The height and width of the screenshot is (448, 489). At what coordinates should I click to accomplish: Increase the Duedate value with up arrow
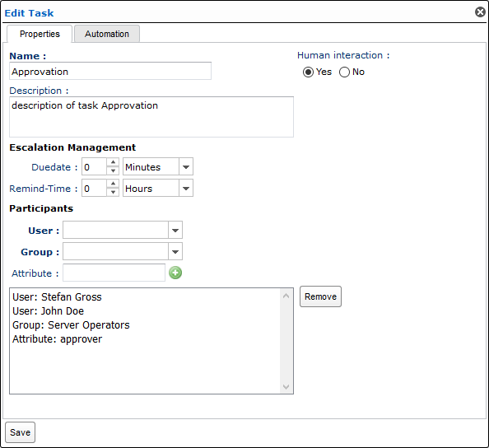tap(113, 162)
